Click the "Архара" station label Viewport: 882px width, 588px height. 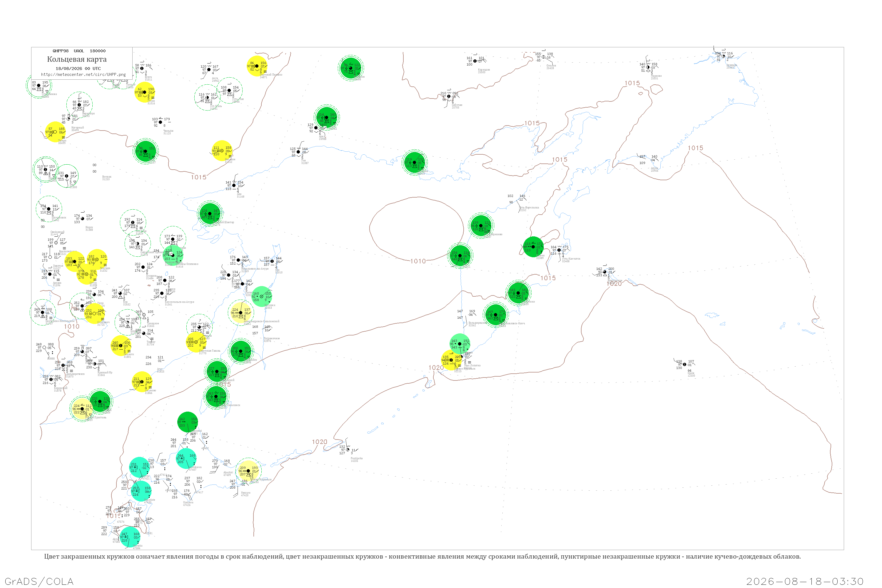[57, 283]
